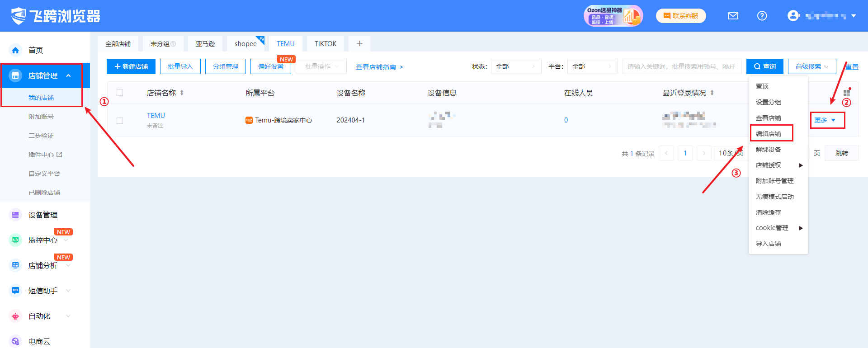Switch to the TIKTOK tab

pyautogui.click(x=325, y=44)
